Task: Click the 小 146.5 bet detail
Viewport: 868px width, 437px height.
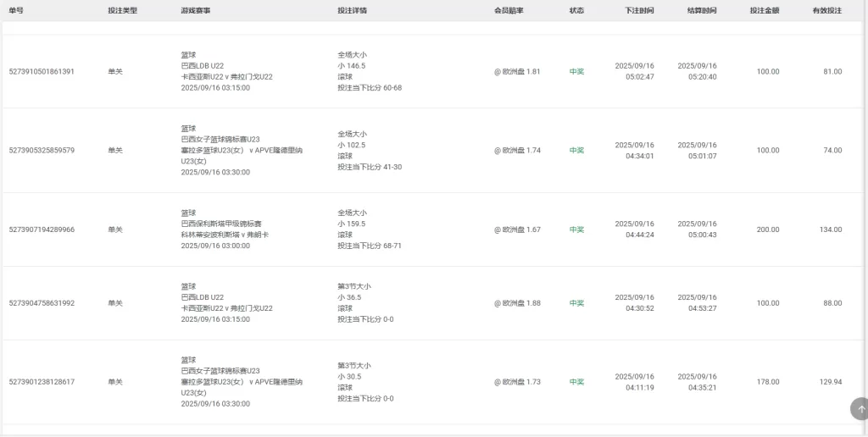Action: click(x=352, y=65)
